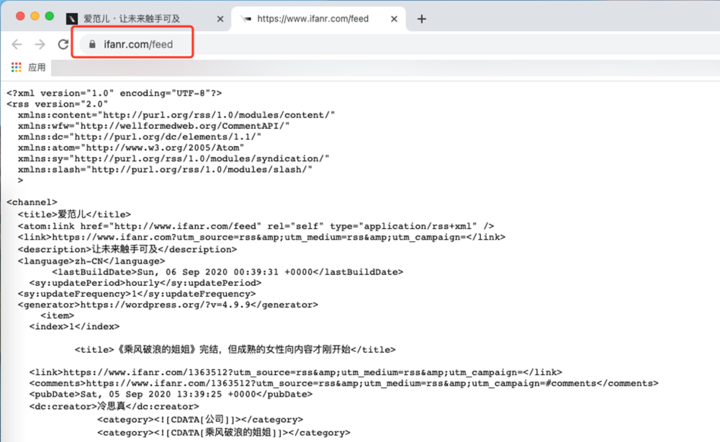The width and height of the screenshot is (720, 442).
Task: Click the sy:updateFrequency line
Action: coord(137,294)
